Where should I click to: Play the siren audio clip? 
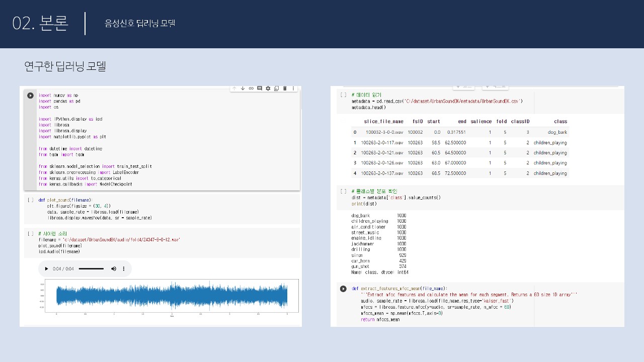tap(47, 269)
